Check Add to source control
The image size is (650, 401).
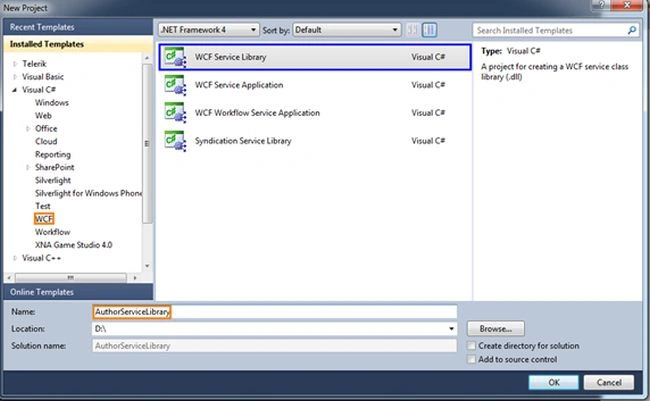pyautogui.click(x=471, y=360)
